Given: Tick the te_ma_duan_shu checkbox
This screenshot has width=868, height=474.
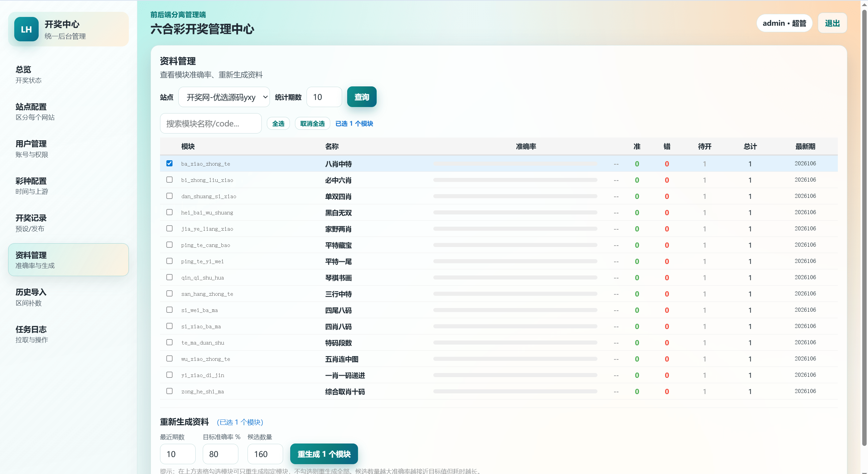Looking at the screenshot, I should [x=170, y=342].
